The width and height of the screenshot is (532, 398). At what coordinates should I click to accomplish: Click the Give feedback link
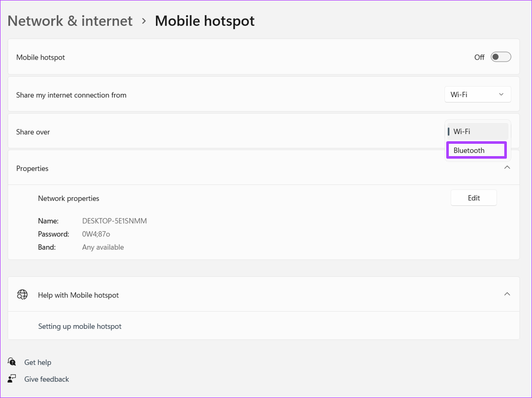47,380
